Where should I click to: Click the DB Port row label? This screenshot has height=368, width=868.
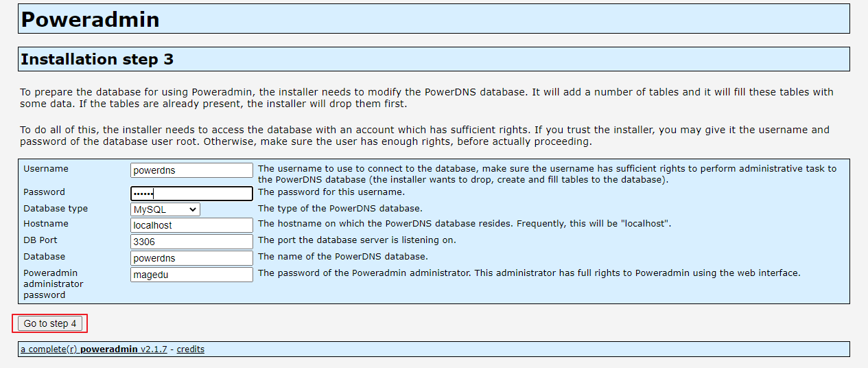click(40, 240)
